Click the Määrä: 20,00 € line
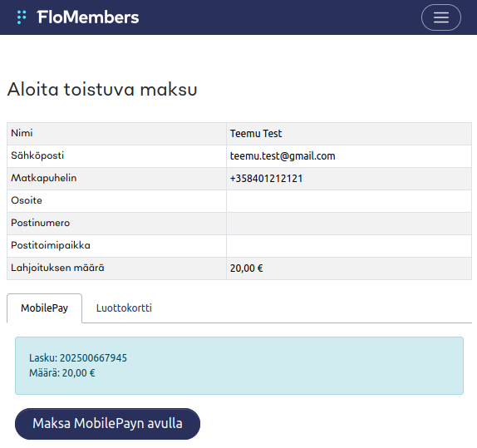 [62, 373]
